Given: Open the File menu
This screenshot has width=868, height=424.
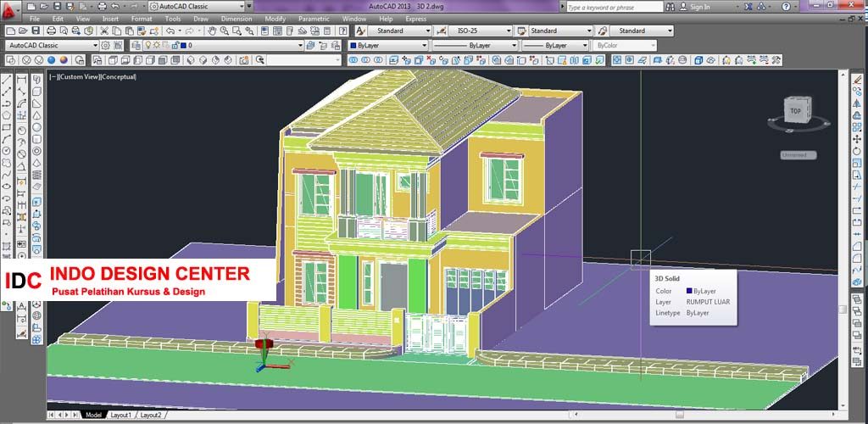Looking at the screenshot, I should tap(34, 19).
